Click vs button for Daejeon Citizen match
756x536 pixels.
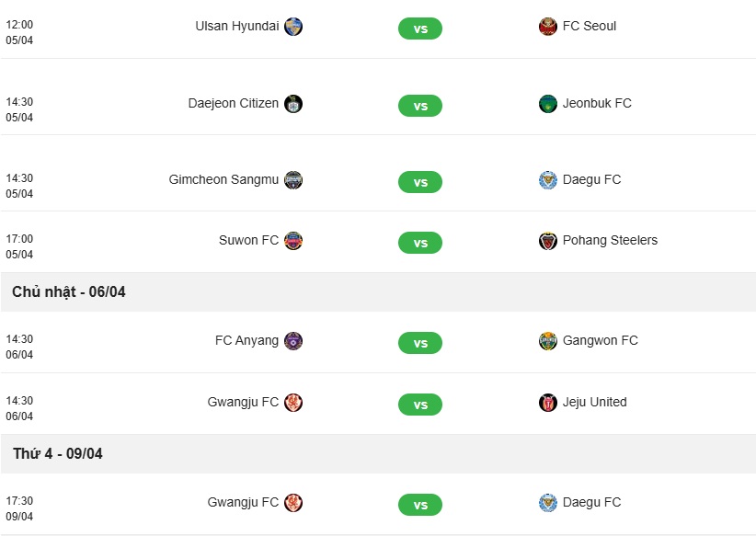tap(420, 106)
